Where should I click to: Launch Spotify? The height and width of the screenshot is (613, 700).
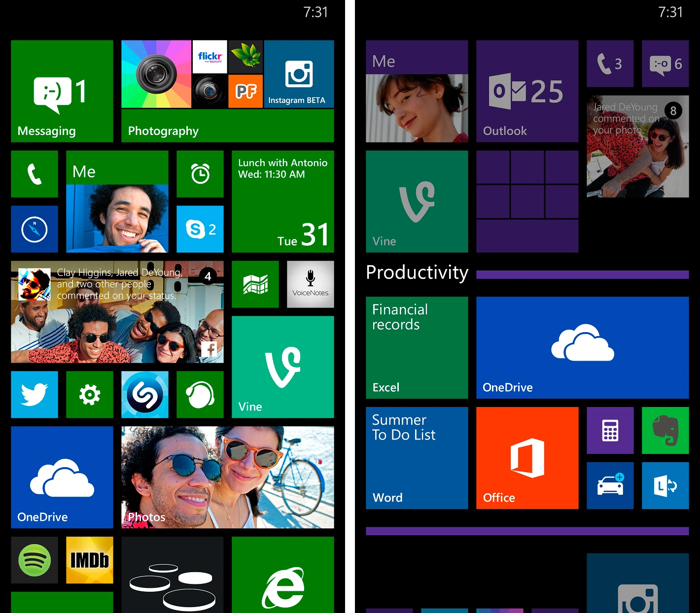[34, 560]
